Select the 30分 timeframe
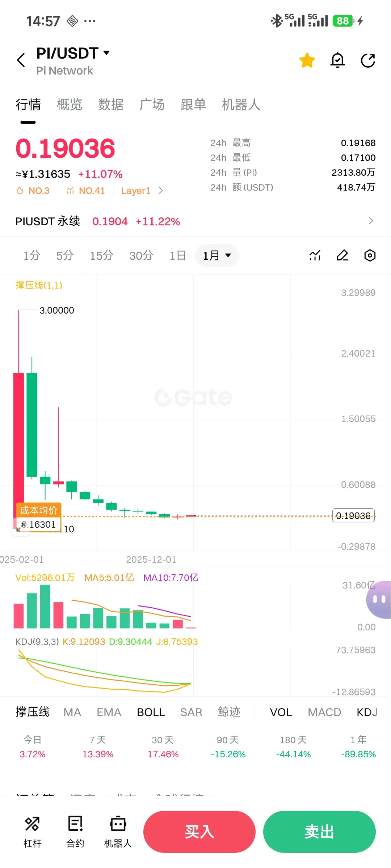Image resolution: width=391 pixels, height=868 pixels. (x=141, y=256)
